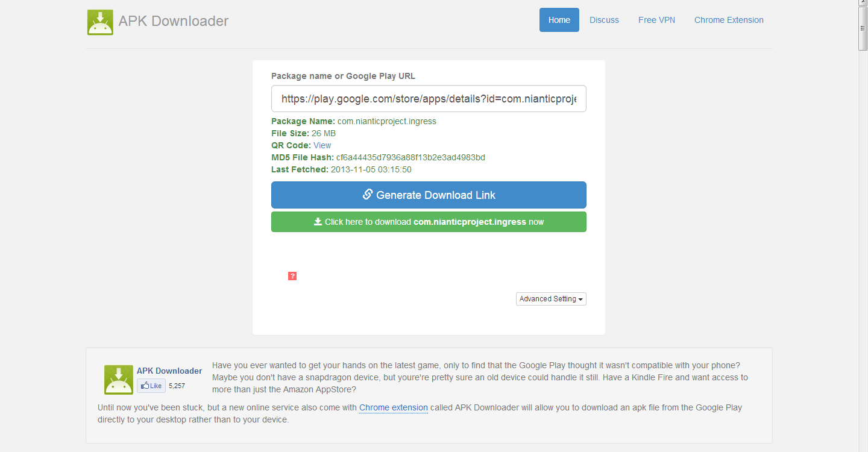This screenshot has height=452, width=868.
Task: Click the APK Downloader header title text
Action: (174, 21)
